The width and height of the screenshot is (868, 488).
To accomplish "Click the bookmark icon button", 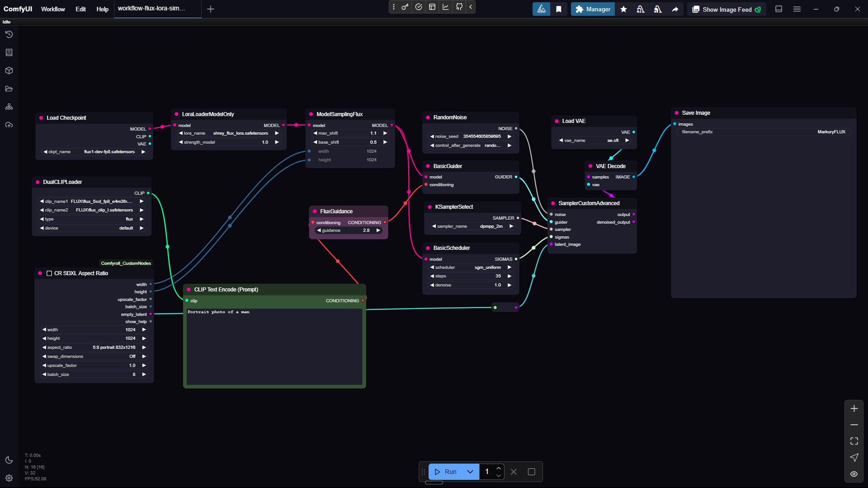I will tap(559, 9).
